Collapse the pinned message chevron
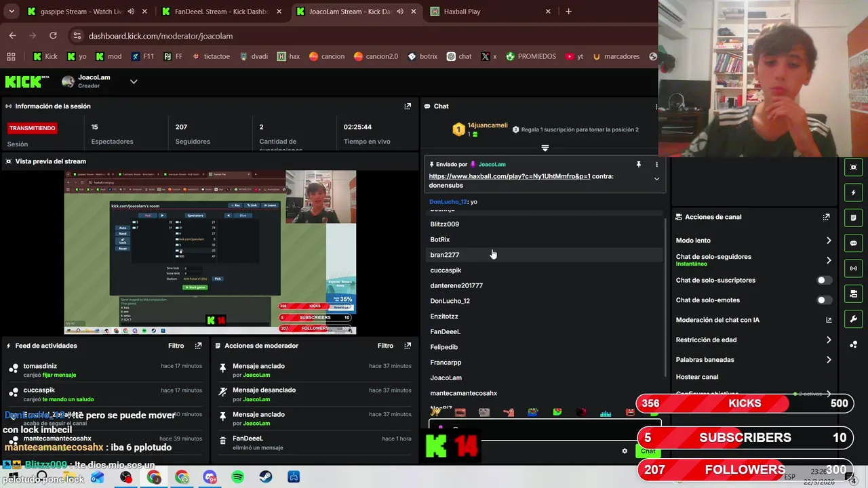Viewport: 868px width, 488px height. click(x=656, y=179)
